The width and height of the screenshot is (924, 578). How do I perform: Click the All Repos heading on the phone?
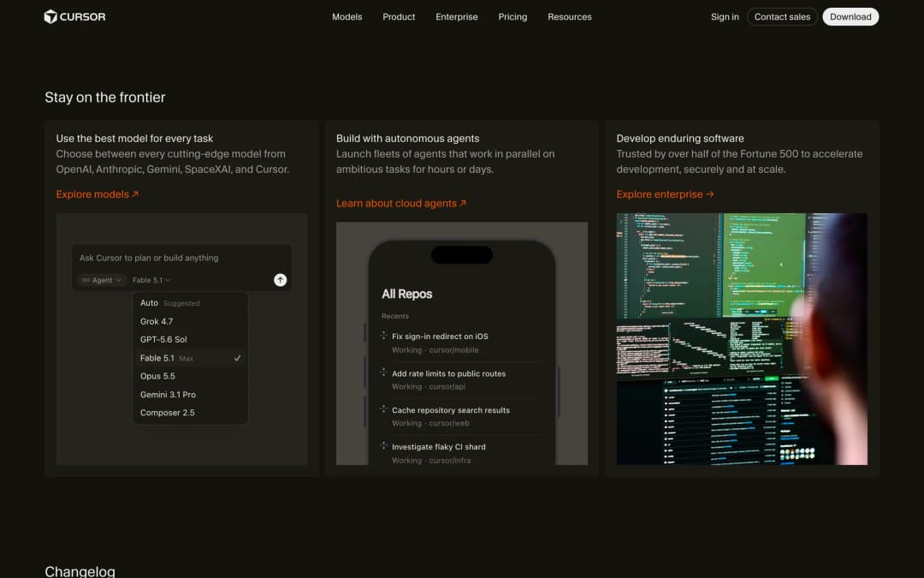pos(407,294)
